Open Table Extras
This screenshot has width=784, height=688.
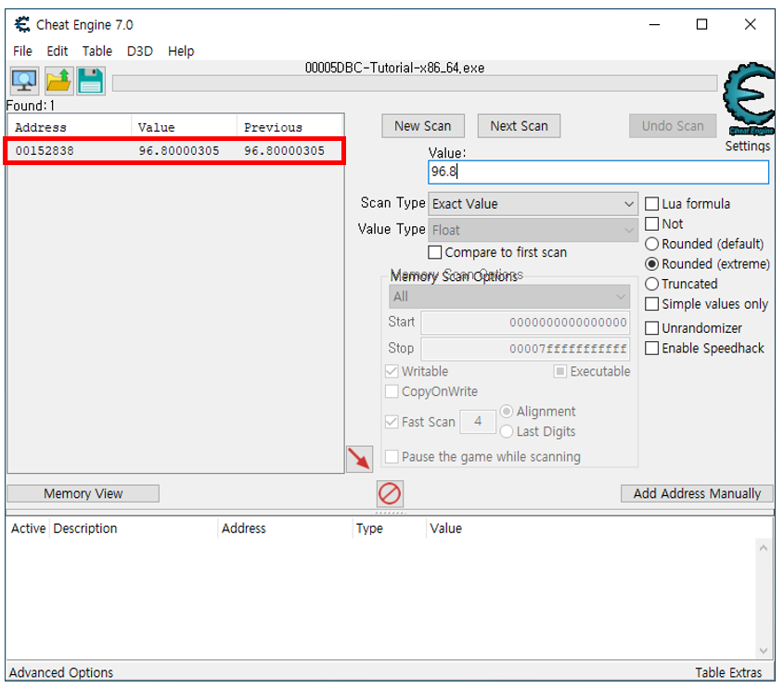(728, 672)
